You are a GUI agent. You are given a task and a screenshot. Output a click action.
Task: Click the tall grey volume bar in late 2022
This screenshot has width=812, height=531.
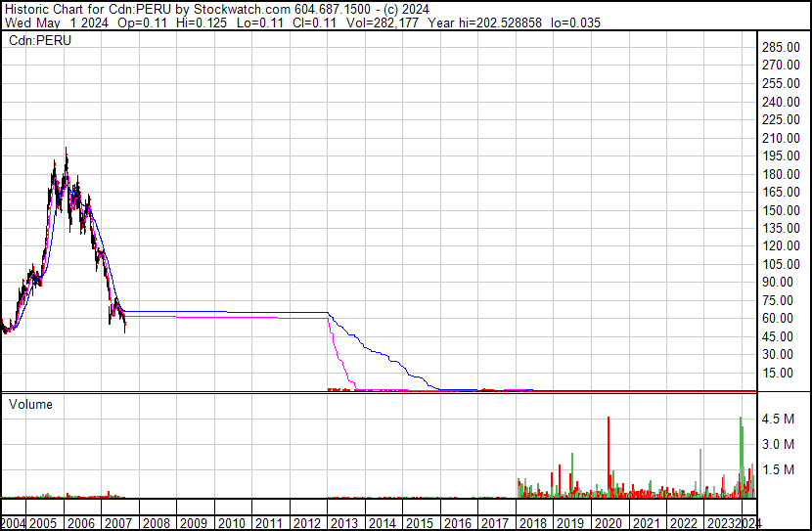pyautogui.click(x=700, y=473)
